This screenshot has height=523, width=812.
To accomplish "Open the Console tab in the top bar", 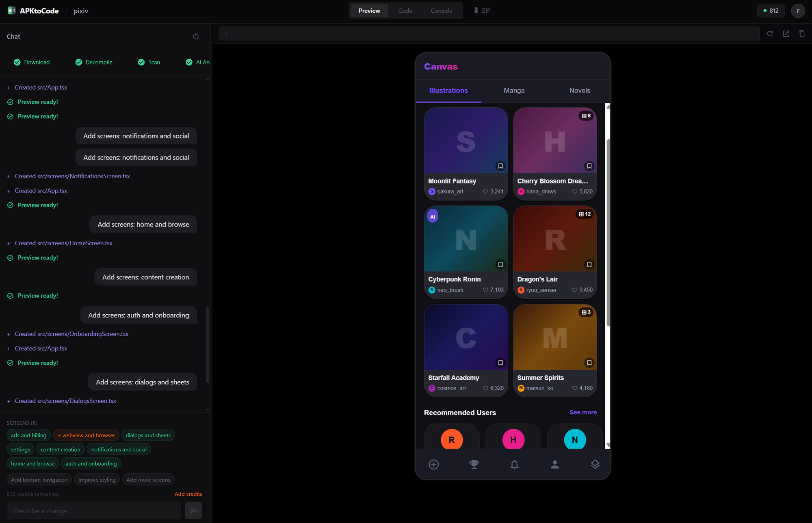I will tap(441, 10).
